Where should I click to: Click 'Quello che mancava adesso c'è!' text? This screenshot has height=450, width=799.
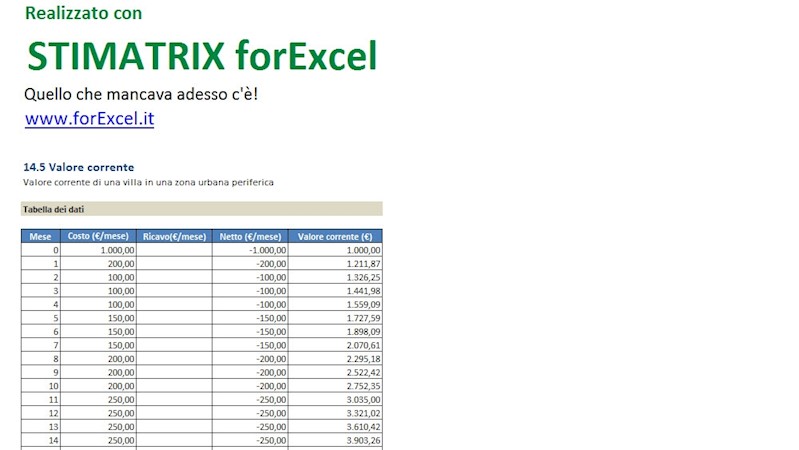141,94
